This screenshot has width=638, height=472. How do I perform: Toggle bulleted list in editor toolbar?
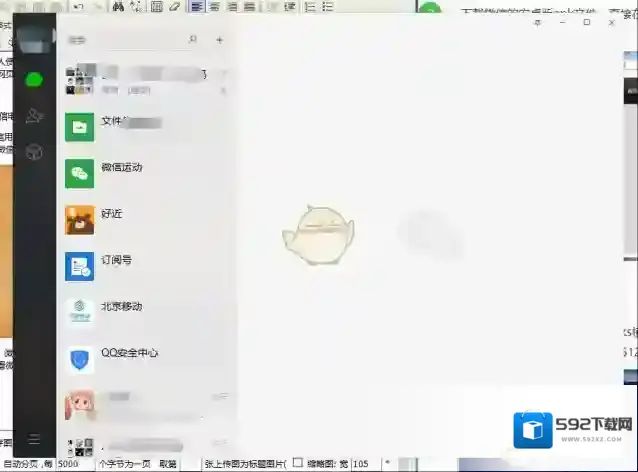coord(328,7)
